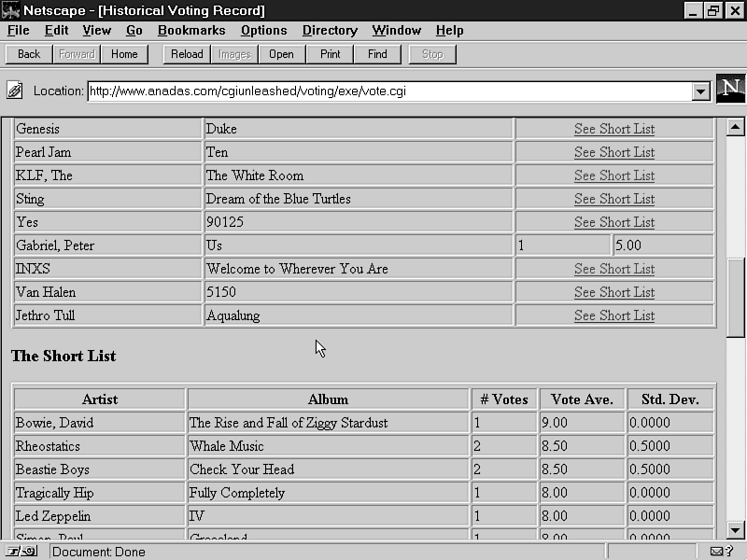Click the Location URL text field
Viewport: 747px width, 560px height.
[389, 91]
